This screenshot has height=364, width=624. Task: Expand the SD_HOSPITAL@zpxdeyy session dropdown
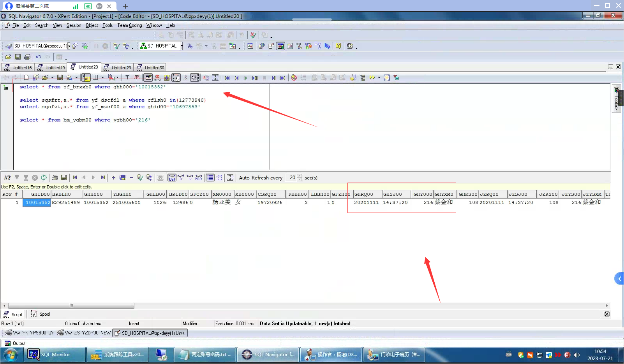pyautogui.click(x=69, y=46)
